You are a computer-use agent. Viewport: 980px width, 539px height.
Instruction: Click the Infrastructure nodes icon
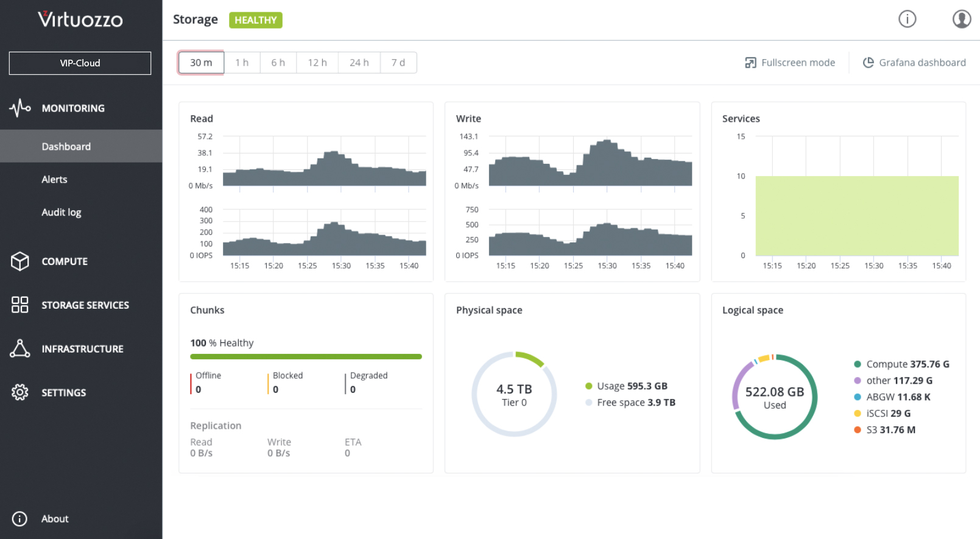click(x=19, y=348)
